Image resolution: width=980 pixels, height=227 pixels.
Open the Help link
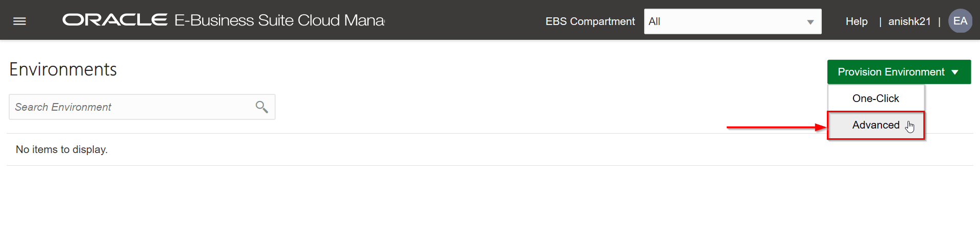point(856,21)
